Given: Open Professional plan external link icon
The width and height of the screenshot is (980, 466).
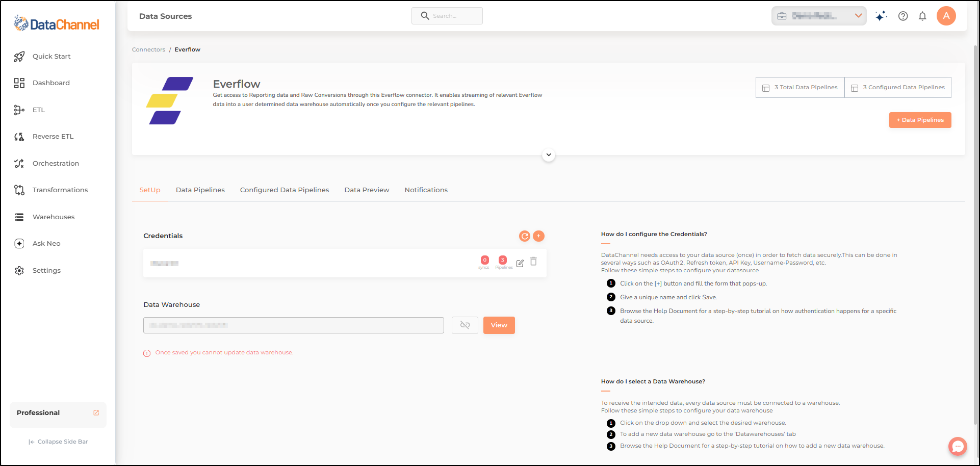Looking at the screenshot, I should click(x=96, y=413).
